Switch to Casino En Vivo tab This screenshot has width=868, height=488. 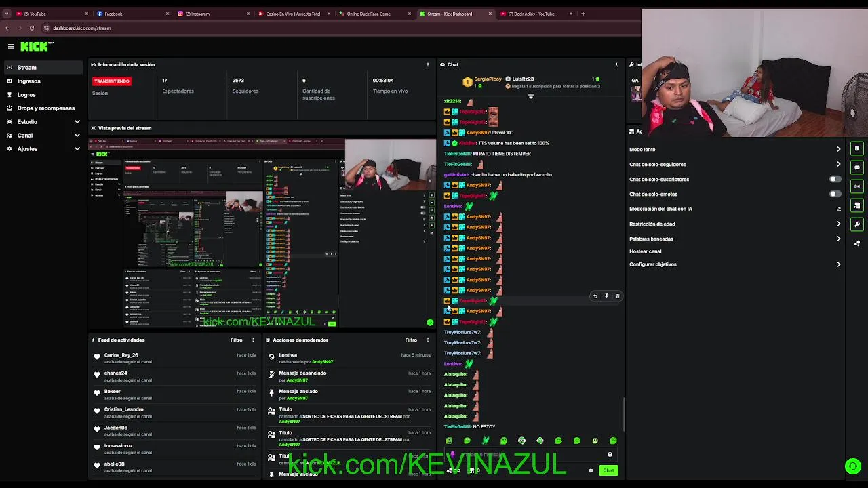[x=294, y=14]
